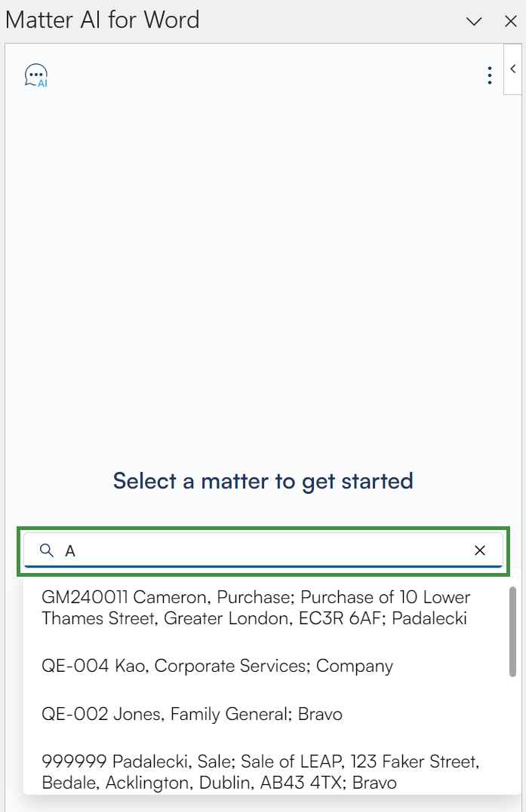Click the results list scrollbar thumb
The width and height of the screenshot is (526, 812).
(x=513, y=632)
